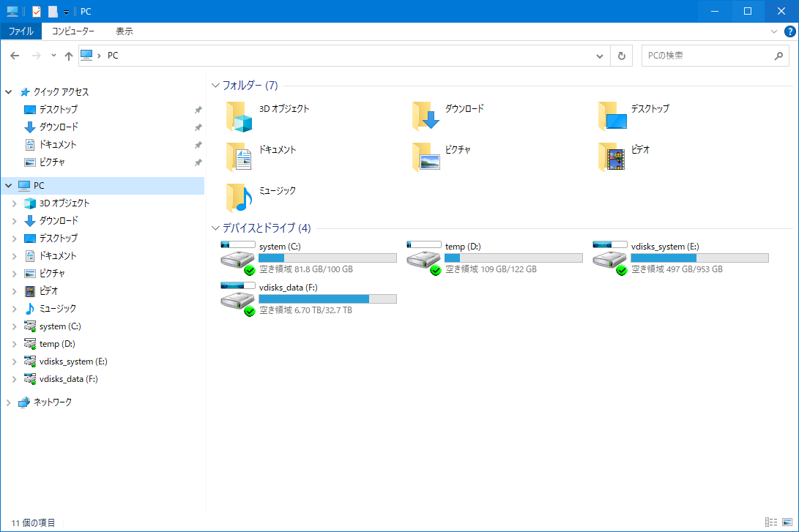The width and height of the screenshot is (799, 532).
Task: Expand the ribbon with the chevron
Action: click(774, 31)
